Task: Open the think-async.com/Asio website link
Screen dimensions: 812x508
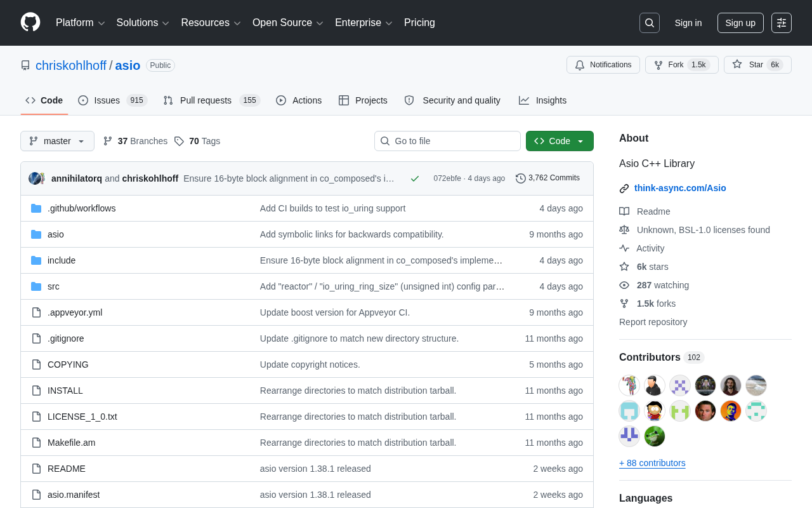Action: click(x=680, y=188)
